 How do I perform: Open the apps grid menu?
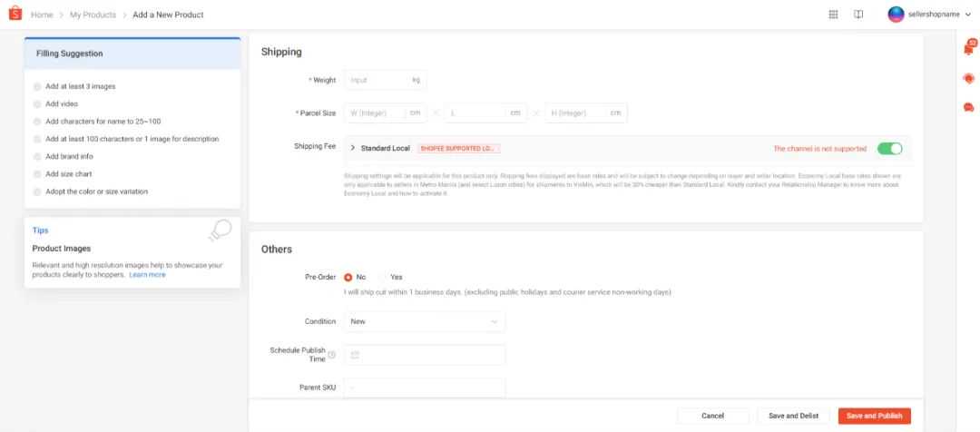point(833,15)
